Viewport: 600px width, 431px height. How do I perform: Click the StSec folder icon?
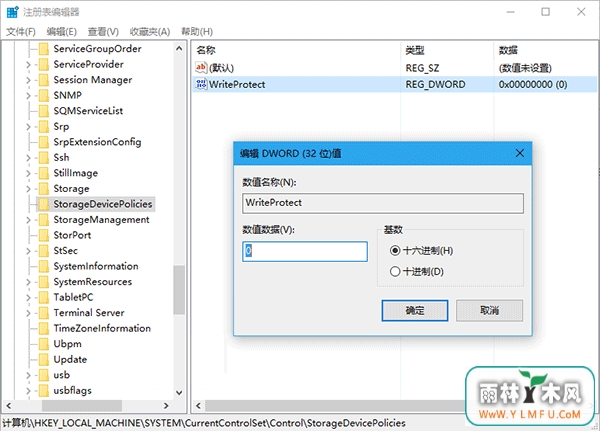[44, 251]
